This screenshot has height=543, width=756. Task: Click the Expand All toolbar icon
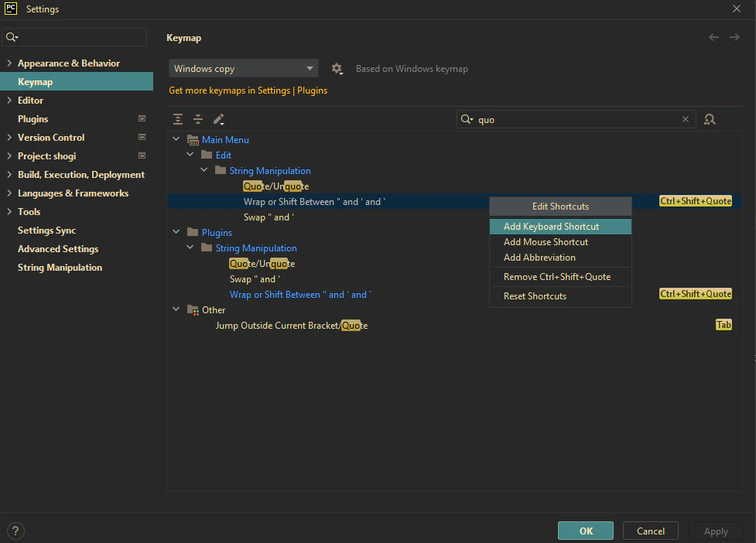point(178,119)
